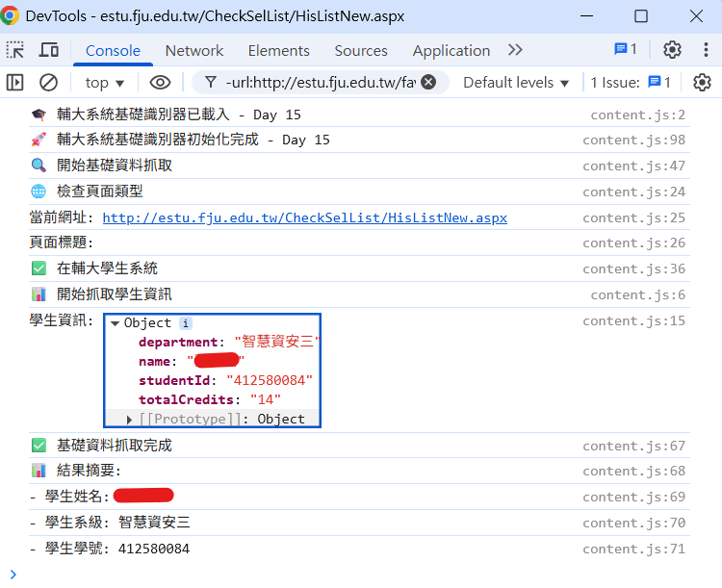Screen dimensions: 722x588
Task: Minimize the DevTools window
Action: 586,16
